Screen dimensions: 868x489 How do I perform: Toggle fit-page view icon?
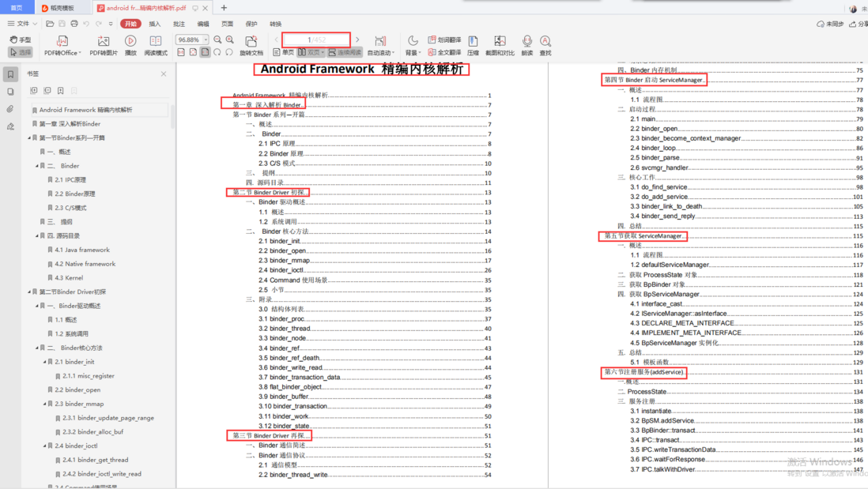[x=193, y=53]
